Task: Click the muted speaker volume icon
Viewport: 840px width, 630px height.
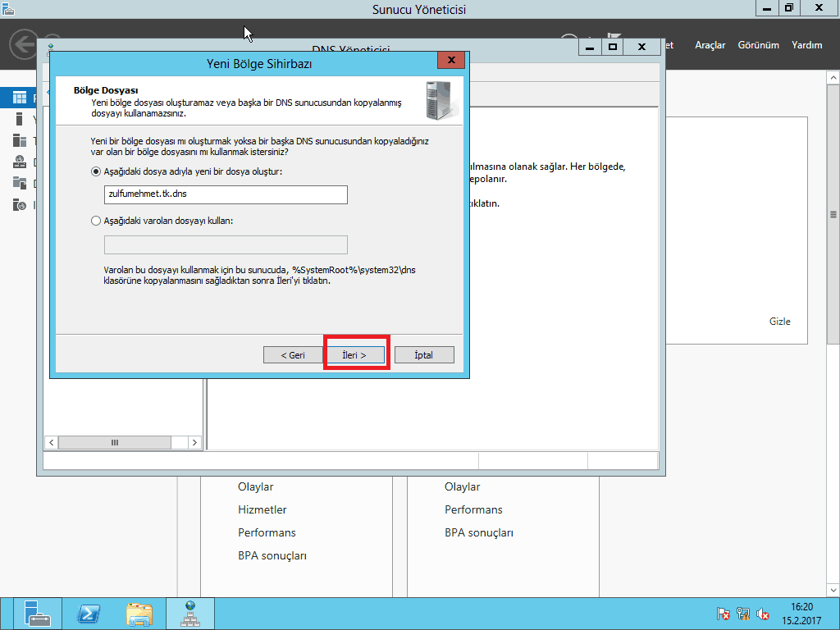Action: coord(763,613)
